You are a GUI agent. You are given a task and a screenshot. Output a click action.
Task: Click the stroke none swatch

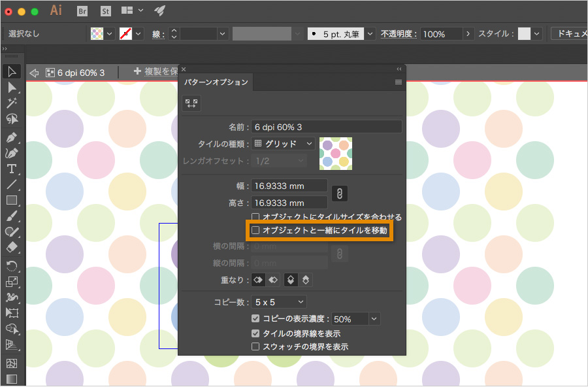[x=125, y=34]
